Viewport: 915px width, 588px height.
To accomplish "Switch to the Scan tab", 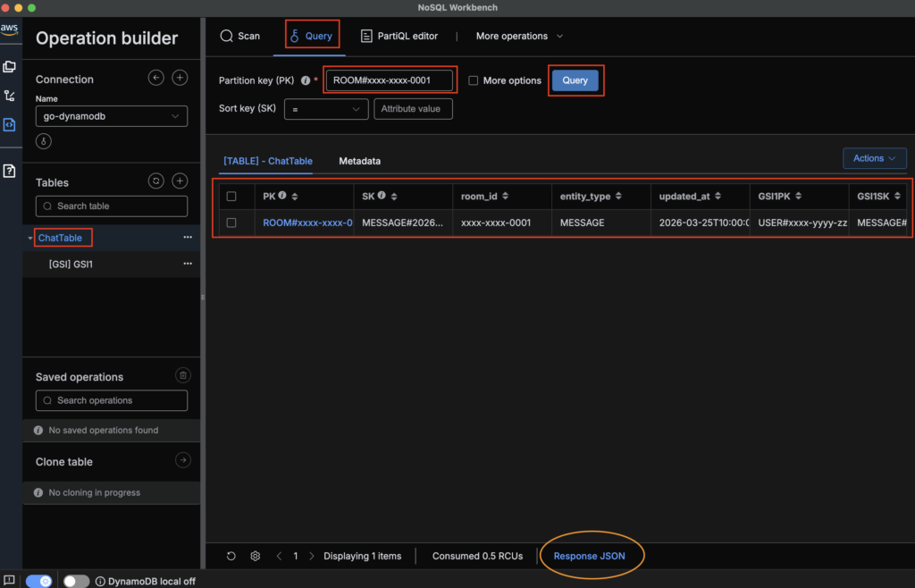I will pos(240,36).
